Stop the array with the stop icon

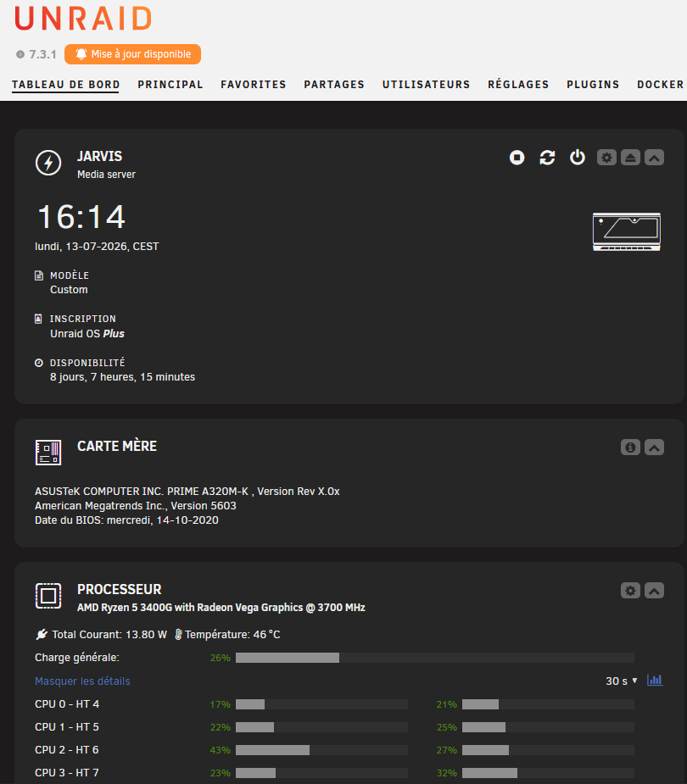click(517, 158)
